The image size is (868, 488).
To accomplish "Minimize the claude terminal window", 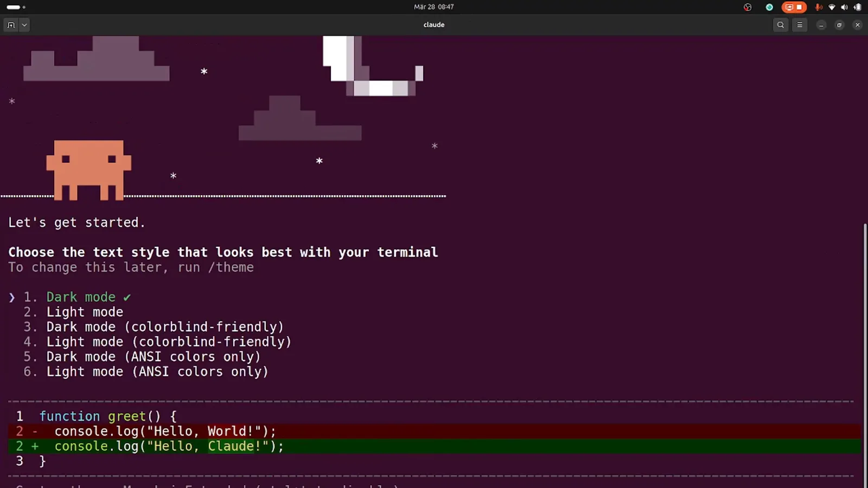I will coord(821,25).
